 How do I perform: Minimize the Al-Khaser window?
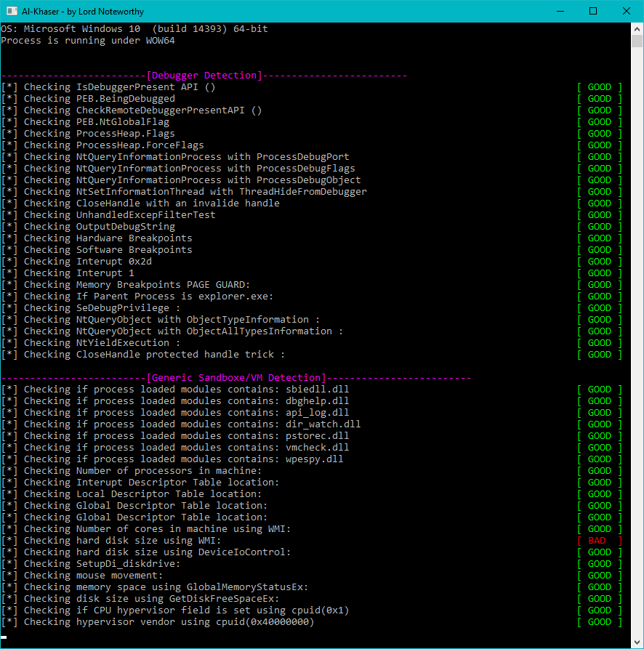click(560, 11)
